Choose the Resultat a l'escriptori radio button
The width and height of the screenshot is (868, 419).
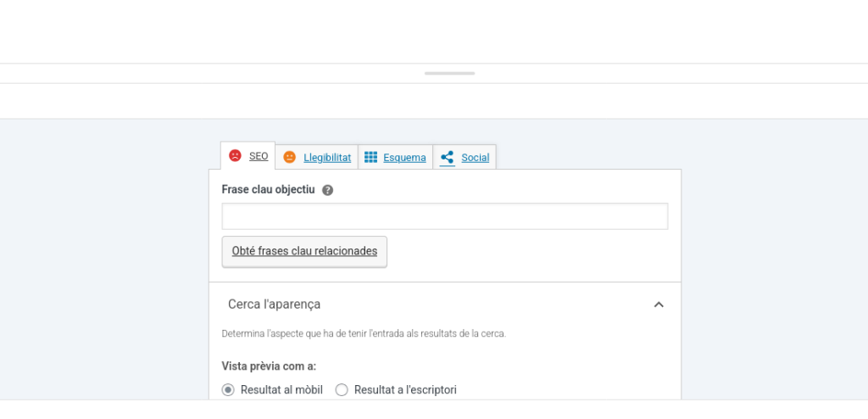(x=342, y=390)
